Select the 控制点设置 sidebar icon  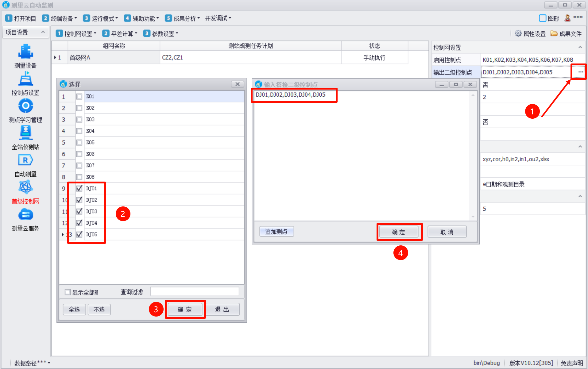[25, 79]
